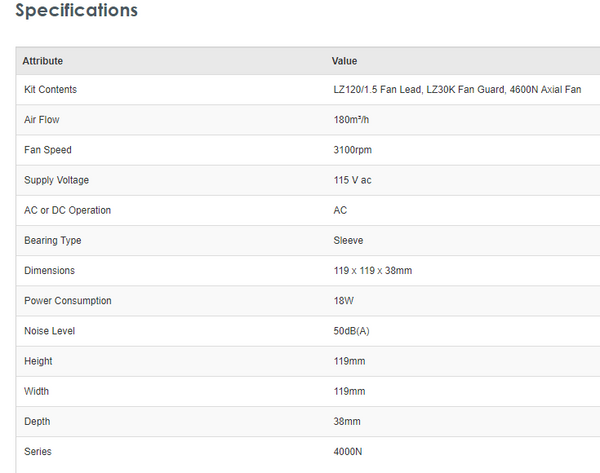600x473 pixels.
Task: Click the 38mm depth value
Action: pyautogui.click(x=347, y=421)
